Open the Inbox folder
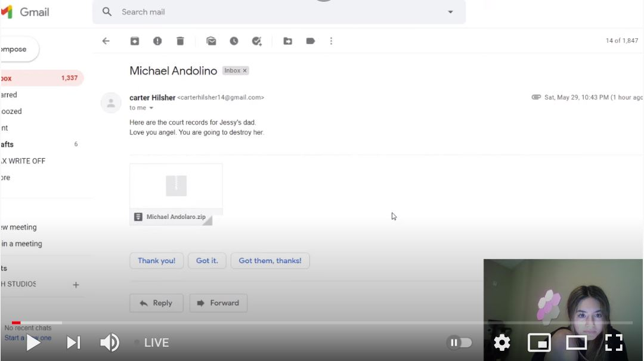 (42, 78)
